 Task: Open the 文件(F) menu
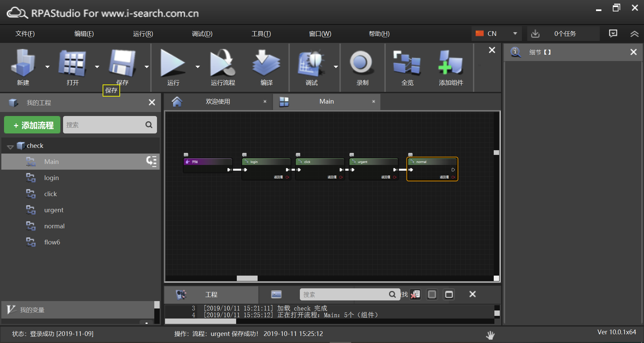point(25,34)
